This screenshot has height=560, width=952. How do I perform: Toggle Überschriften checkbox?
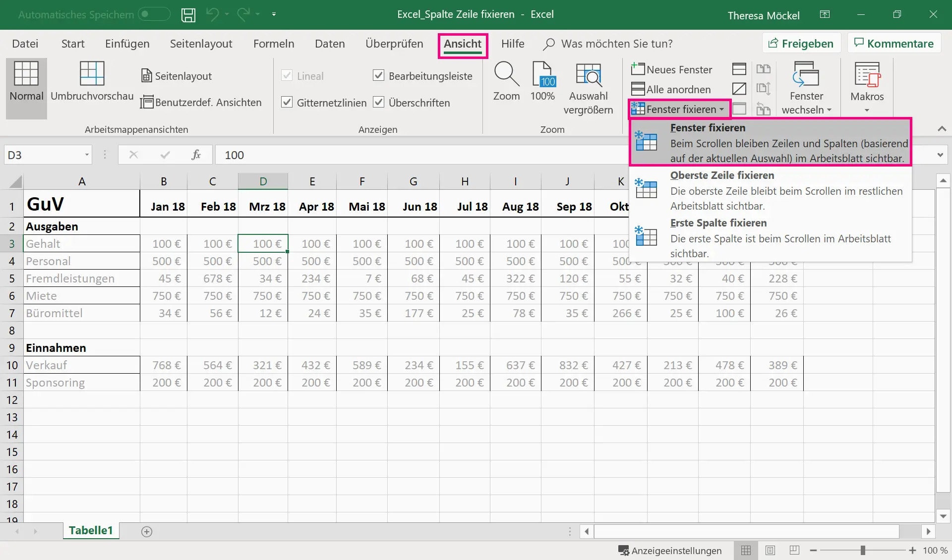tap(378, 103)
